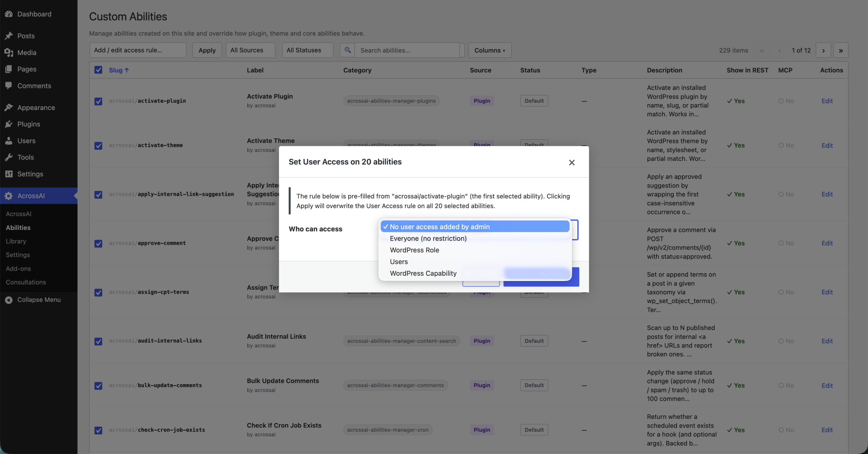The image size is (868, 454).
Task: Click the Label column header
Action: (x=255, y=70)
